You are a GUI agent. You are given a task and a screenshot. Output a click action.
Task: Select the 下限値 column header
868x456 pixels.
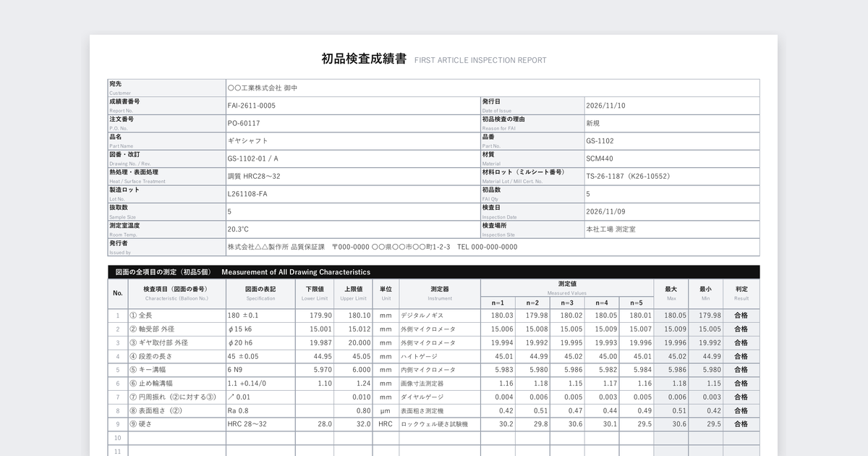pos(315,293)
